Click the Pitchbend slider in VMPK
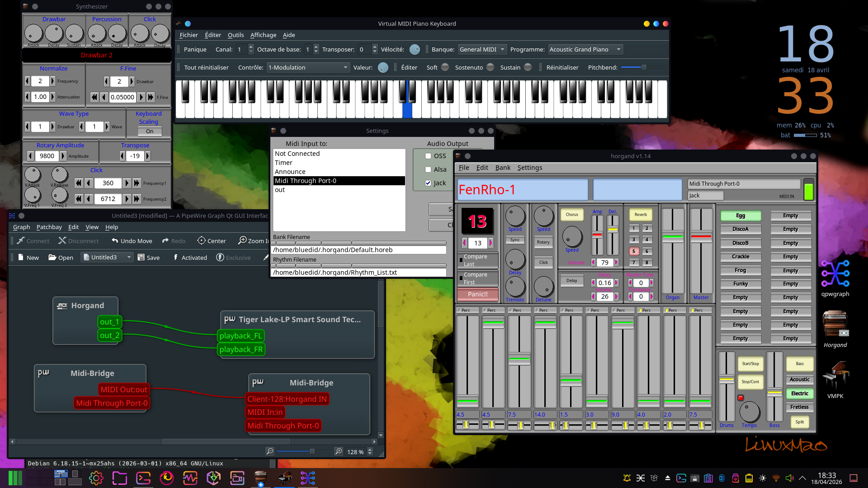The width and height of the screenshot is (868, 488). [644, 67]
